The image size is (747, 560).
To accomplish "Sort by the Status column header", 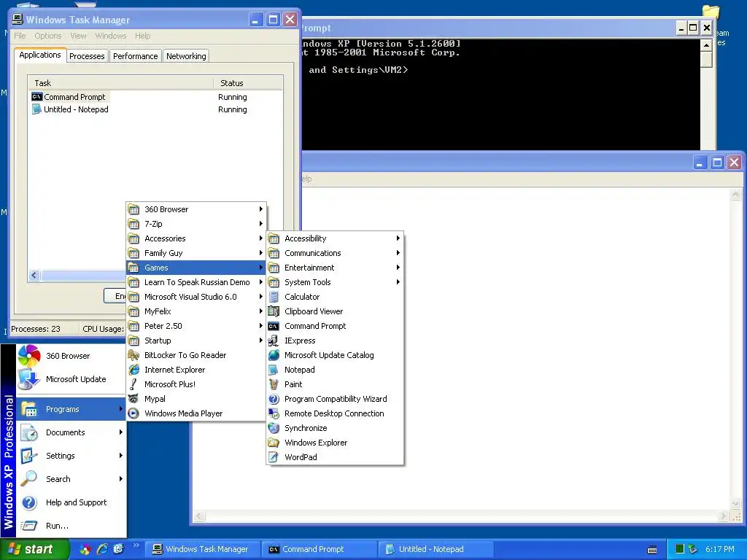I will [x=248, y=83].
